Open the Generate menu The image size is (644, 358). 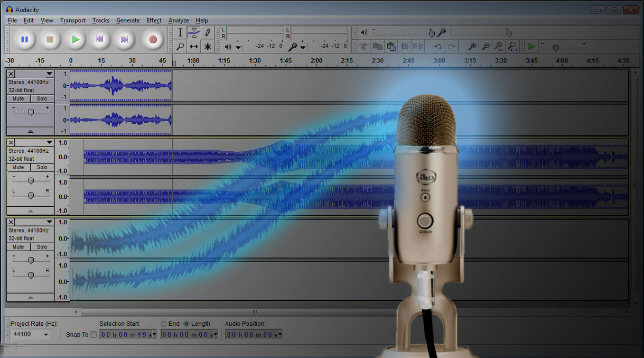point(128,20)
